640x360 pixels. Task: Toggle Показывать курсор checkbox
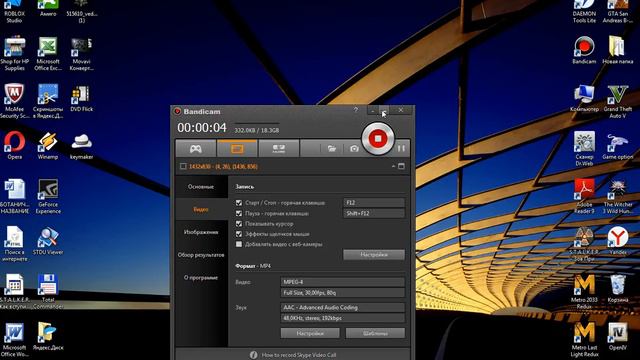click(239, 224)
